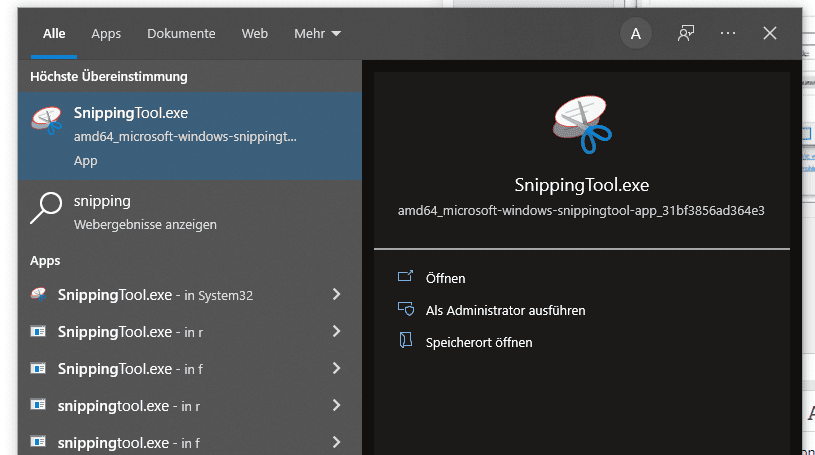The height and width of the screenshot is (455, 815).
Task: Click file icon of SnippingTool.exe - in r
Action: pos(38,331)
